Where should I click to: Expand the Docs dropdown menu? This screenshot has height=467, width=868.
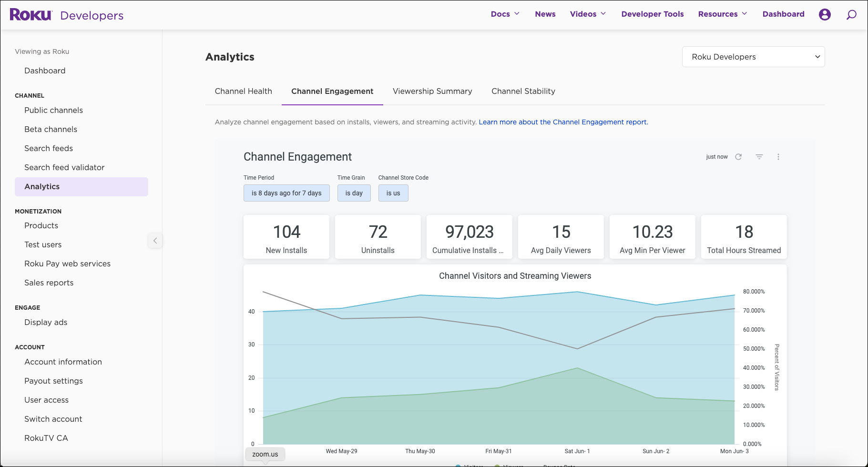[x=505, y=14]
